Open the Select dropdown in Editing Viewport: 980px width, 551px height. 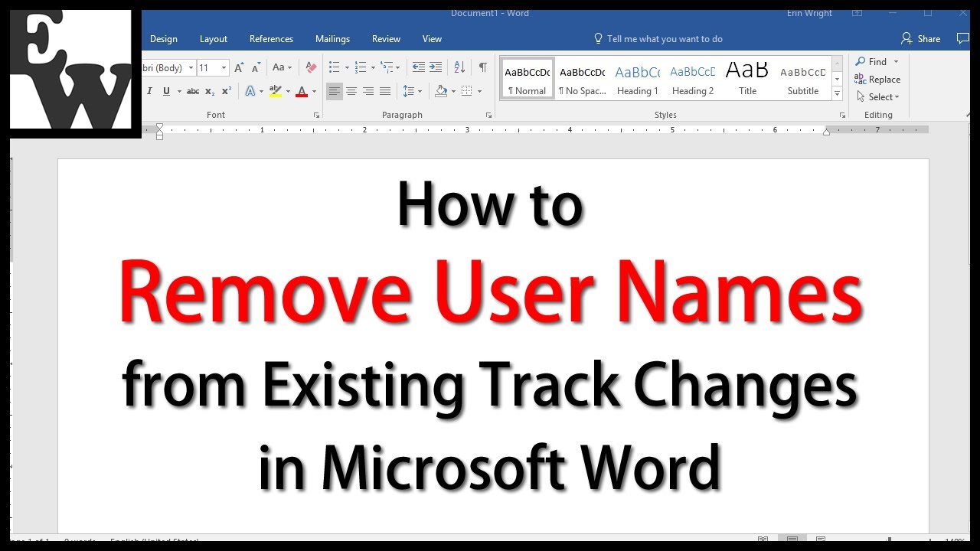tap(877, 97)
